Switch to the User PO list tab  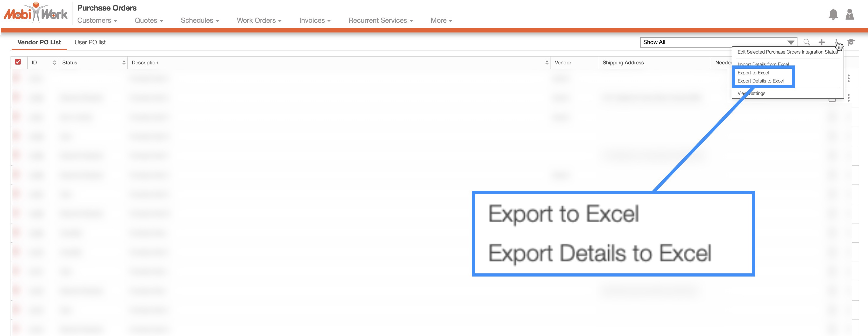click(x=90, y=42)
